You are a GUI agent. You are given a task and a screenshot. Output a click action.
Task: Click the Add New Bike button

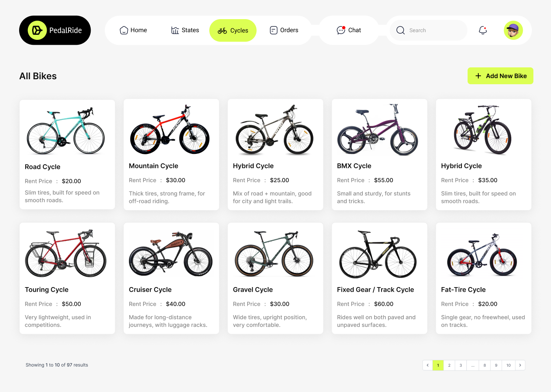[500, 76]
